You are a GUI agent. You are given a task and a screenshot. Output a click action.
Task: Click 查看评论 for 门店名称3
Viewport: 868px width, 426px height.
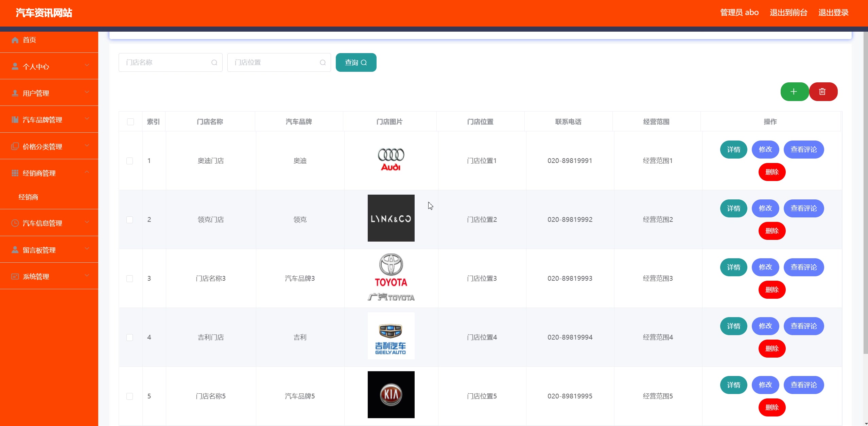804,267
